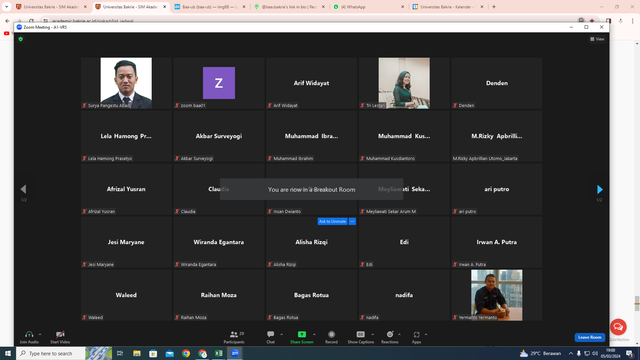Expand Reactions options arrow

pyautogui.click(x=399, y=334)
